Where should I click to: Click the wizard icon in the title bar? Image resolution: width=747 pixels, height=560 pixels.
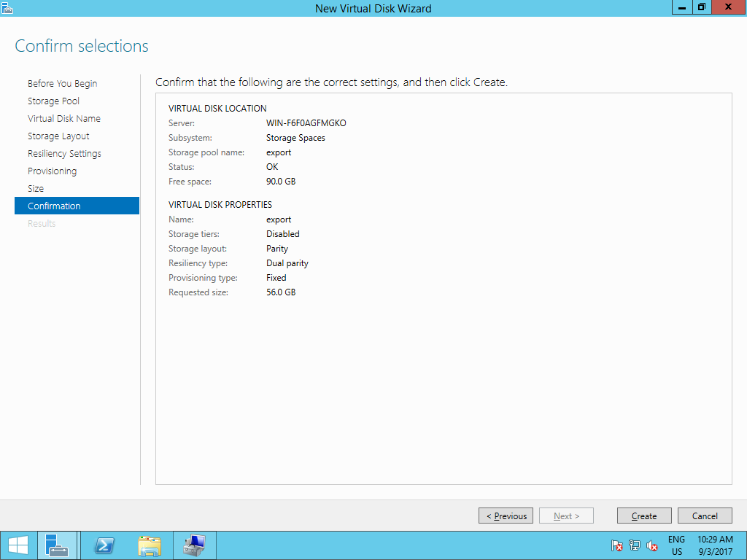pos(7,7)
